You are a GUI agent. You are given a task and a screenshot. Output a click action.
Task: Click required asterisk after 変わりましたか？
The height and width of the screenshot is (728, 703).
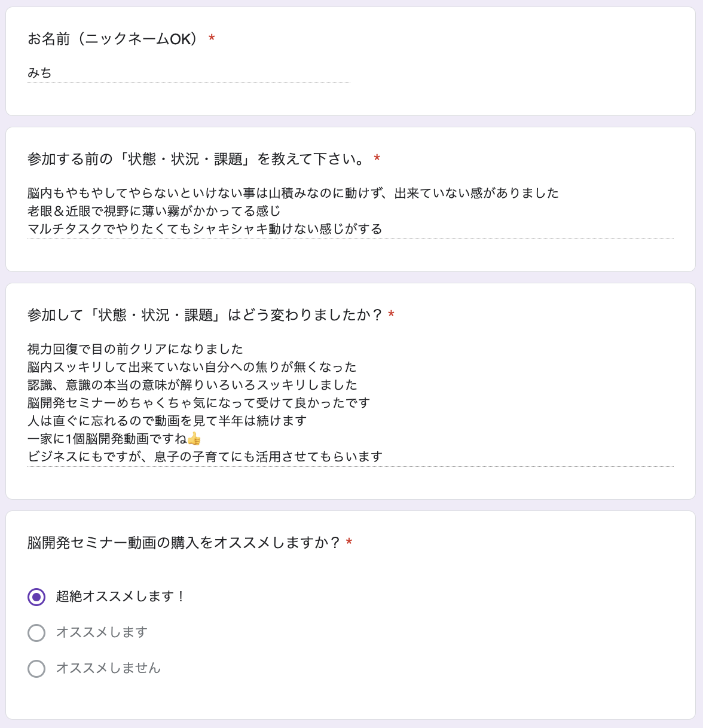[x=391, y=315]
